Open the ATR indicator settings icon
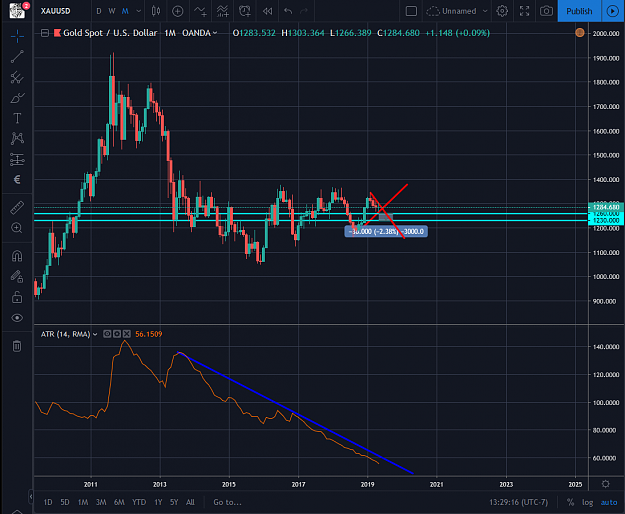 click(117, 334)
